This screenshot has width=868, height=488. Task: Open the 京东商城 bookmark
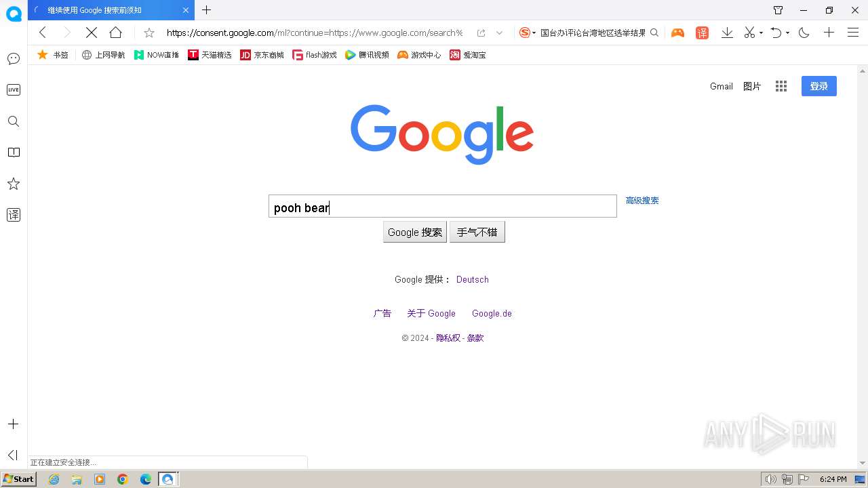point(262,55)
